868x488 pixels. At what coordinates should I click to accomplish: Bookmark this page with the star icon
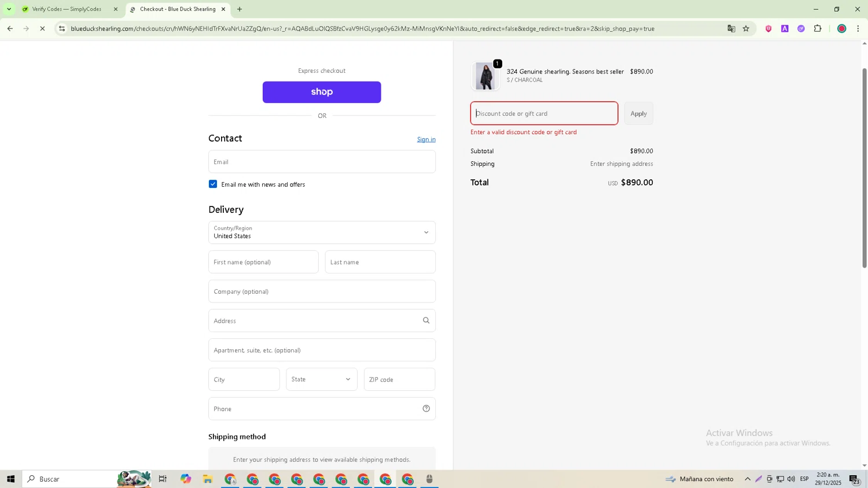click(x=746, y=28)
